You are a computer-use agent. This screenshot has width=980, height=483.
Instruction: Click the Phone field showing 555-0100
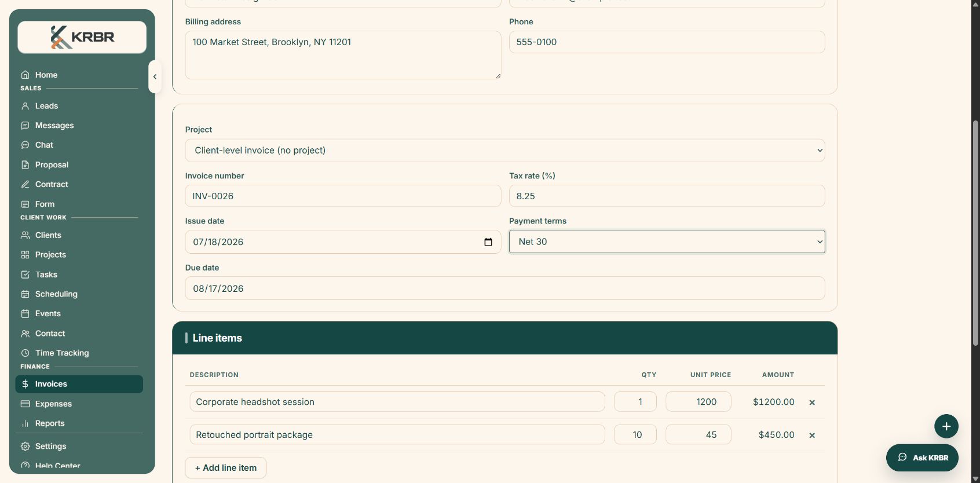tap(667, 42)
